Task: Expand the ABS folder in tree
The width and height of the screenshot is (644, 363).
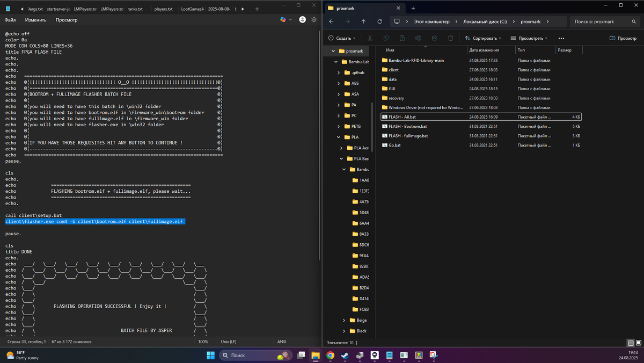Action: pos(339,83)
